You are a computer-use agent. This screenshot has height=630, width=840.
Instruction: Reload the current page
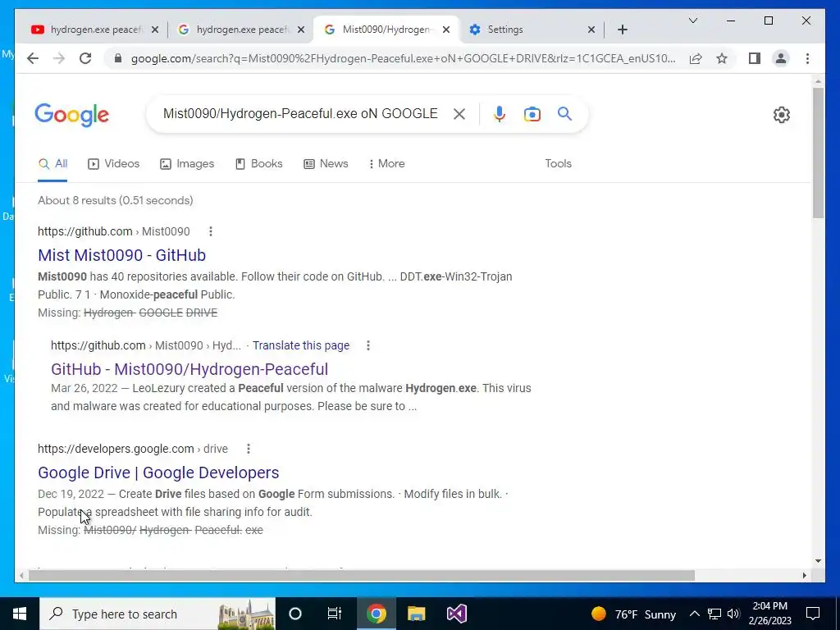pyautogui.click(x=85, y=58)
